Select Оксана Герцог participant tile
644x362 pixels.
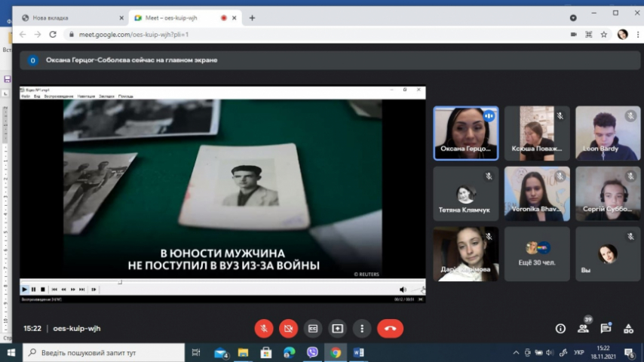[465, 133]
